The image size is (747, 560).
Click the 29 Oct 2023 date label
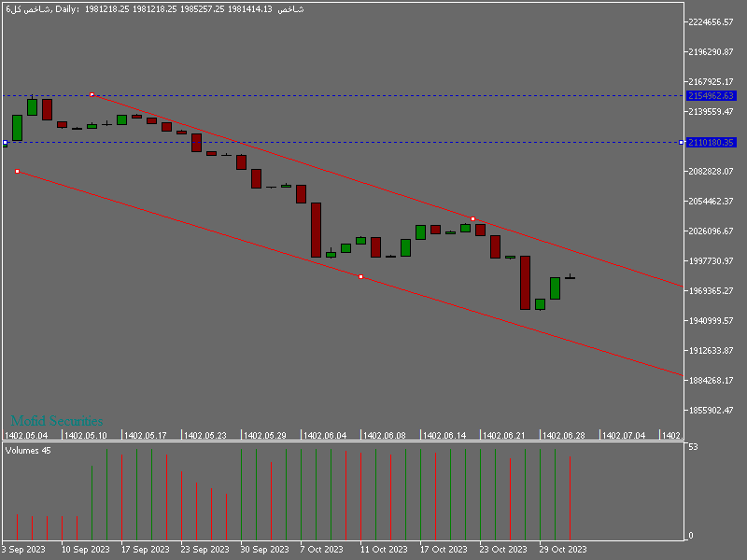click(563, 549)
